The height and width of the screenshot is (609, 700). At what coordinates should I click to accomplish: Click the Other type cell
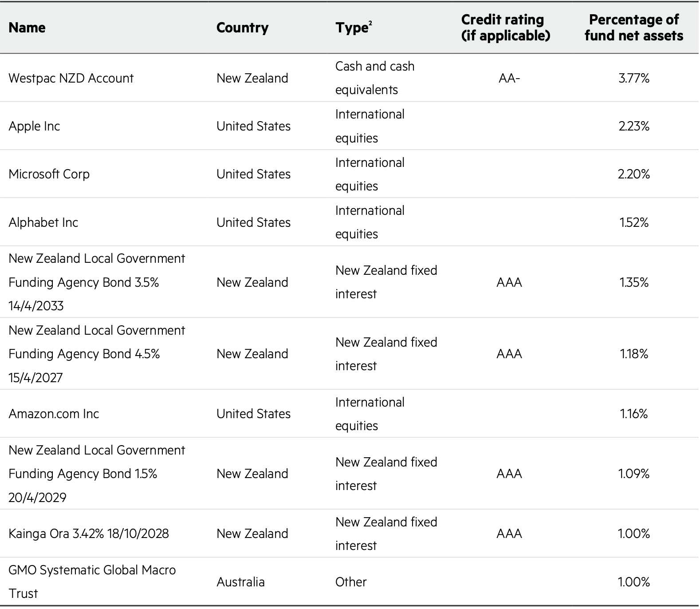[x=351, y=582]
